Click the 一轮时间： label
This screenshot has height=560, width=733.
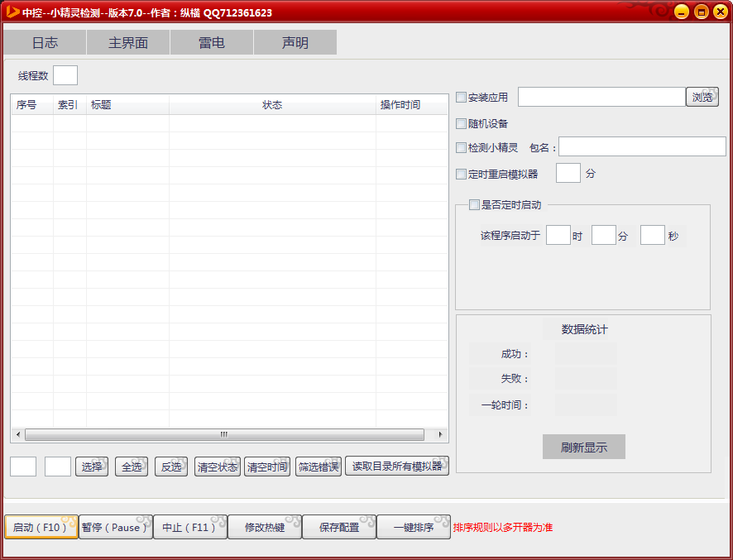click(505, 405)
